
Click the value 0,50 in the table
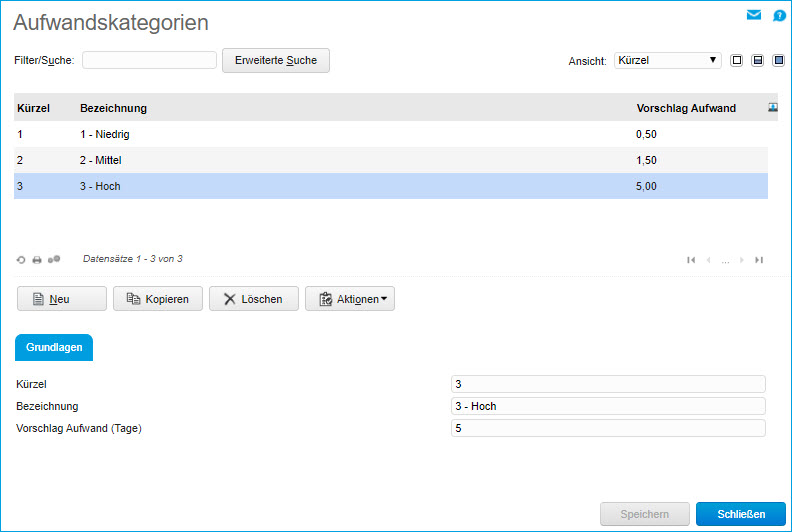[x=646, y=134]
